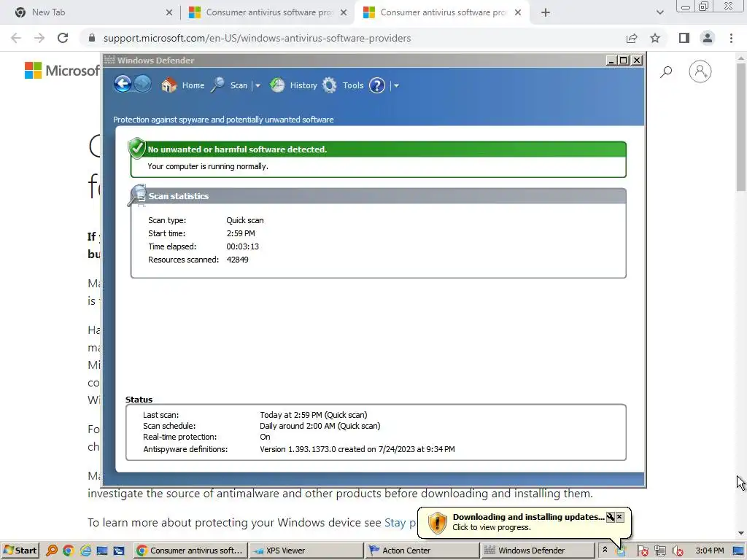
Task: Click the browser back button
Action: click(x=16, y=38)
